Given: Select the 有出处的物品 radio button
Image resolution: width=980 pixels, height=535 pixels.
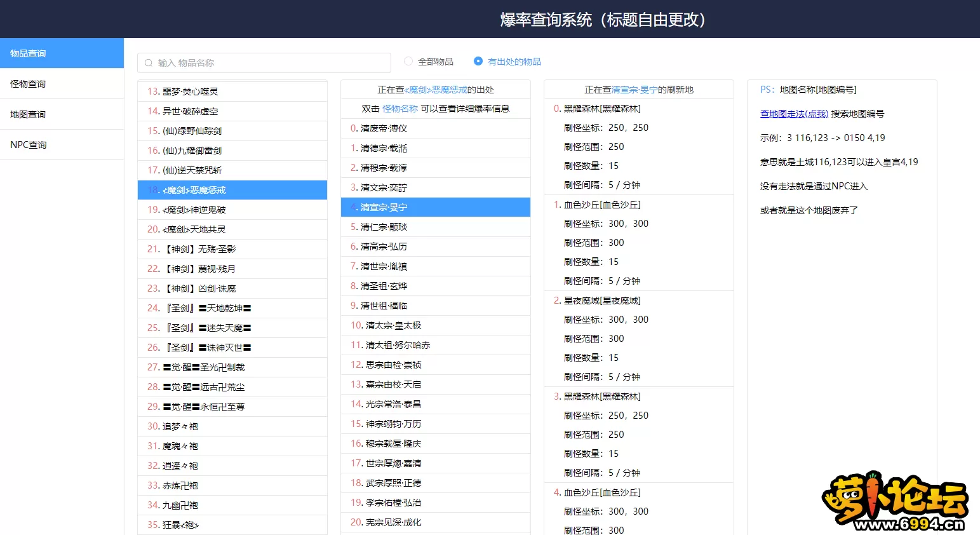Looking at the screenshot, I should (x=478, y=61).
